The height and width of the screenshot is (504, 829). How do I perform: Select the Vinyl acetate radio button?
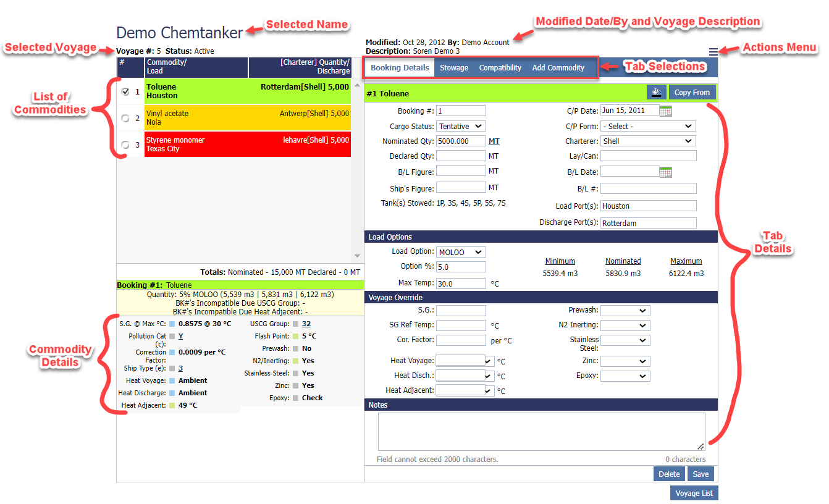[125, 118]
